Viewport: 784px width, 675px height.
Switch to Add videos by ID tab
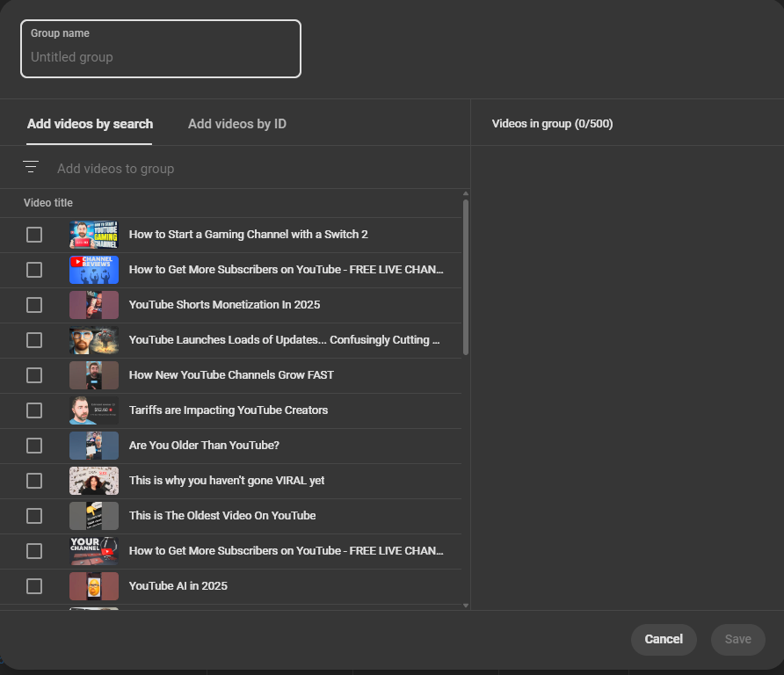tap(237, 124)
